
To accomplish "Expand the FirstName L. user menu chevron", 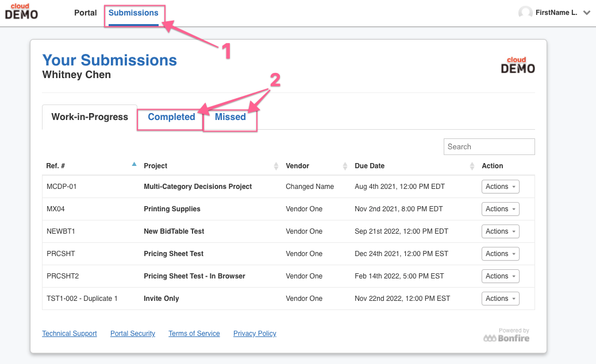I will coord(587,13).
